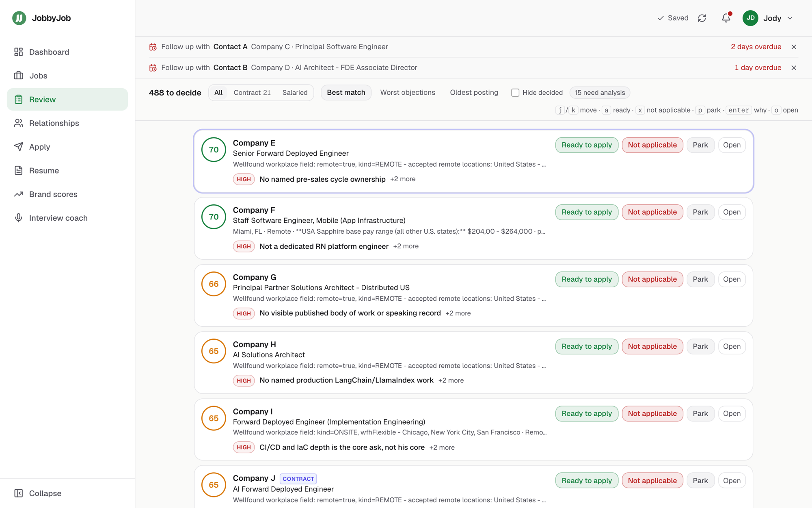Mark Company F as Not applicable

click(652, 212)
